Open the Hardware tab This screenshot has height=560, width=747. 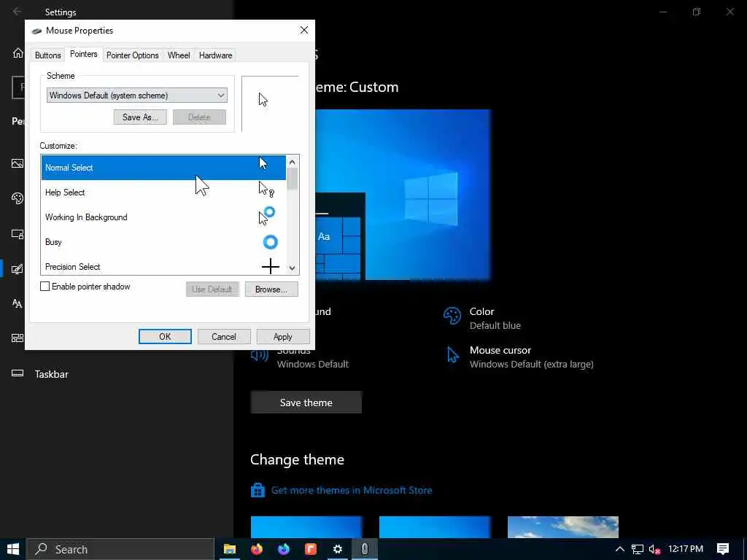215,55
